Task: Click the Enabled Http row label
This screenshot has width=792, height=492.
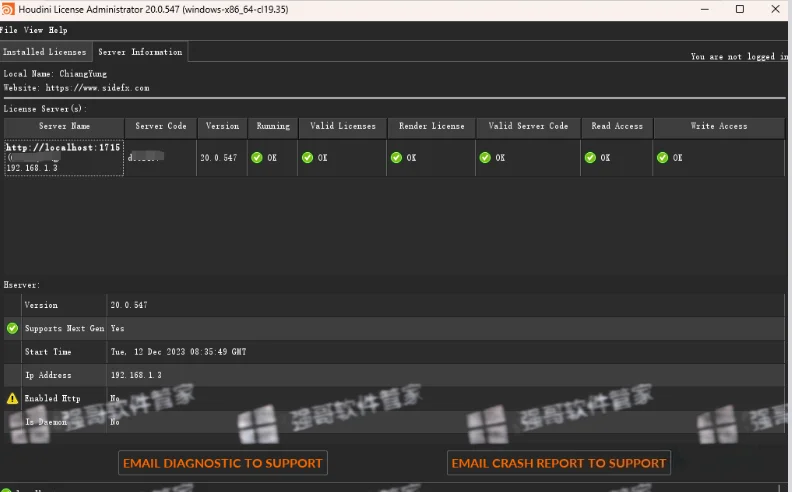Action: tap(53, 399)
